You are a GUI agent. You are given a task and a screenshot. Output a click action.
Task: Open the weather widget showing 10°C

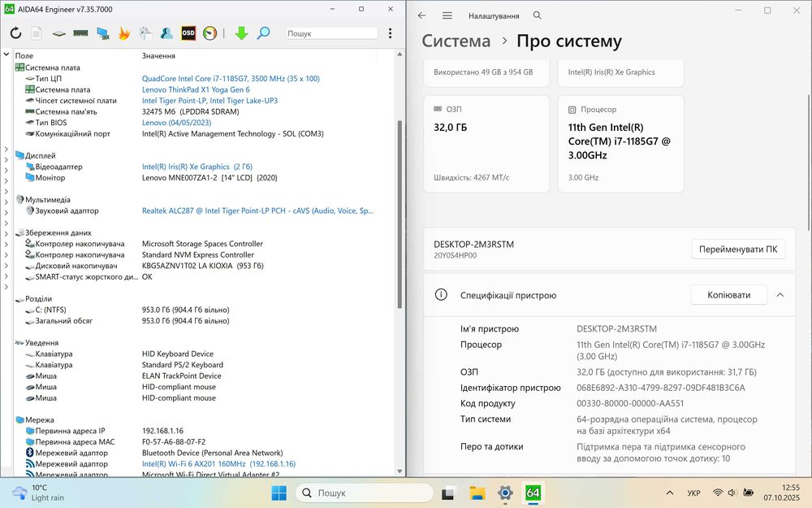(x=38, y=493)
